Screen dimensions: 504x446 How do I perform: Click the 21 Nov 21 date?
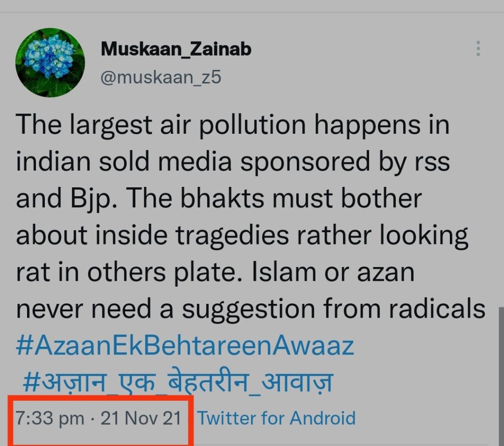[x=142, y=418]
